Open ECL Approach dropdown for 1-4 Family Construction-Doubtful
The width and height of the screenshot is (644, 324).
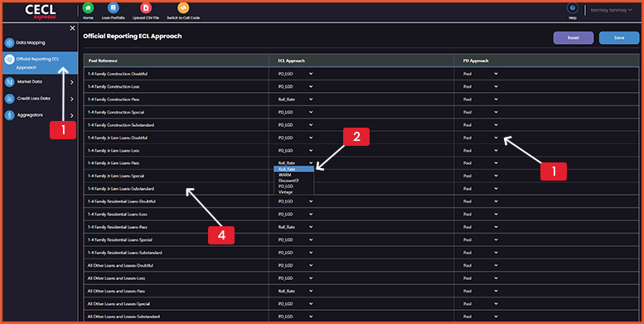295,74
